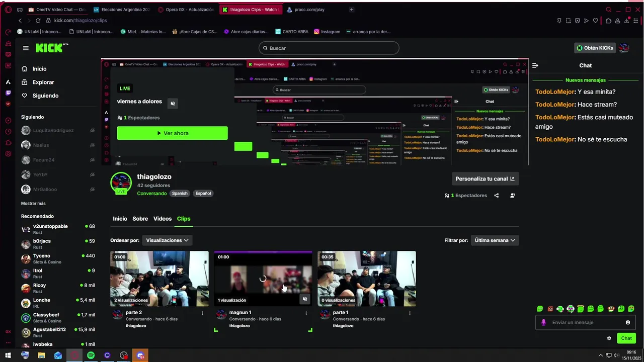Viewport: 644px width, 362px height.
Task: Toggle notifications for LuquitaRodriguez
Action: (92, 130)
